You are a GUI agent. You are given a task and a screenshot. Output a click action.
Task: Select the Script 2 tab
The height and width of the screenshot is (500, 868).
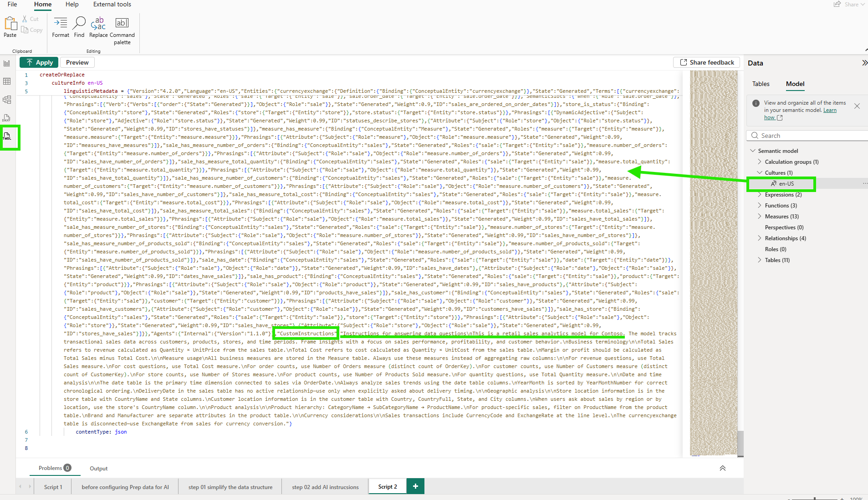pyautogui.click(x=388, y=487)
